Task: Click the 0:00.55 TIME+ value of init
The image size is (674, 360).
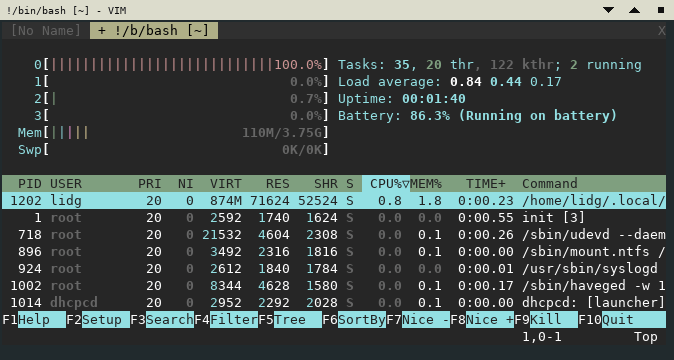Action: tap(486, 218)
